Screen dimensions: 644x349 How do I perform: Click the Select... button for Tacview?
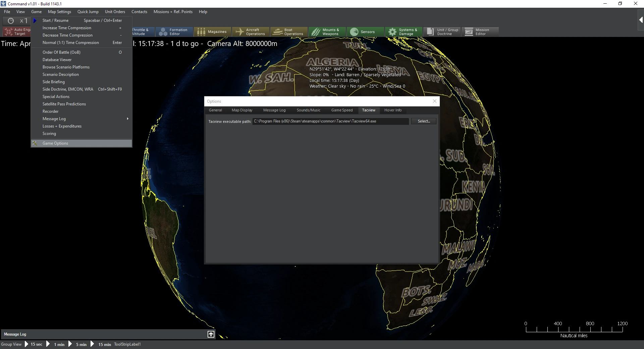424,121
